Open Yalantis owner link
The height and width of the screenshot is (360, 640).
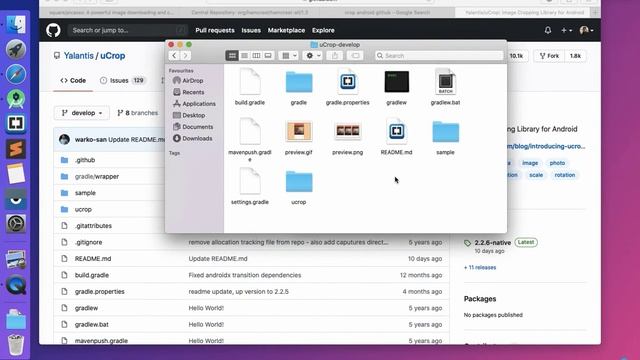[78, 56]
